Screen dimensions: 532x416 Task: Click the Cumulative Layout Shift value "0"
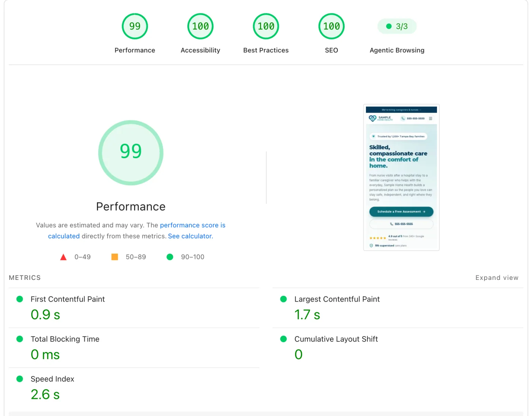299,355
